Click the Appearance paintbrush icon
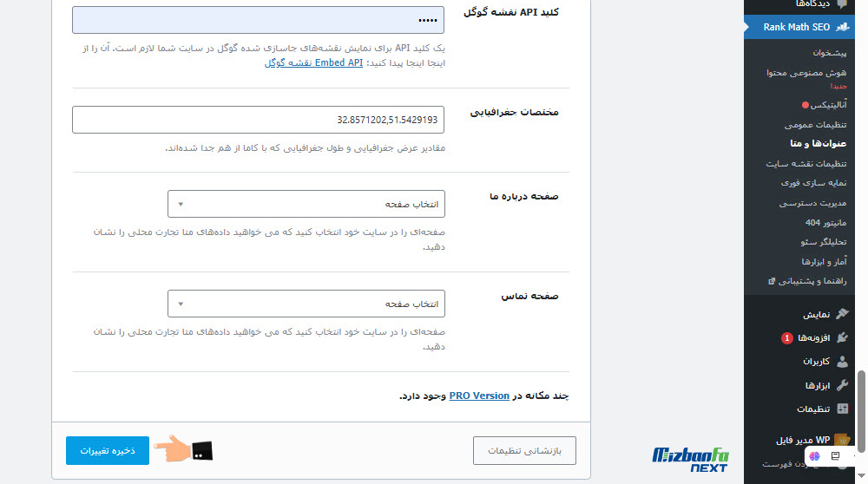 (x=842, y=314)
